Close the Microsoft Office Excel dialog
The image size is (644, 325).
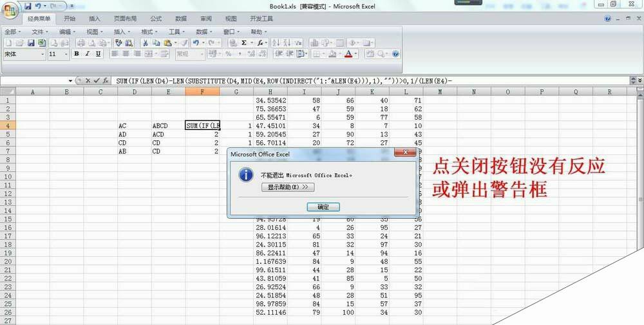[405, 153]
